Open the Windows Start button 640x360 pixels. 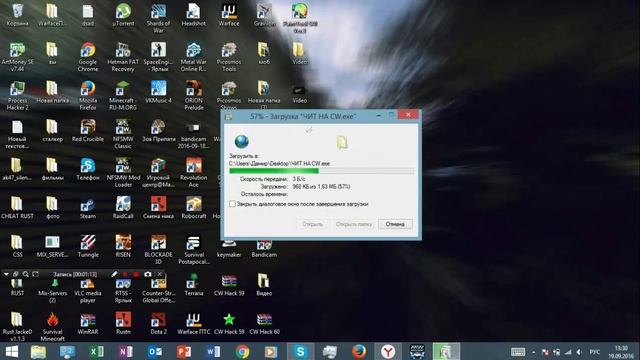click(12, 352)
